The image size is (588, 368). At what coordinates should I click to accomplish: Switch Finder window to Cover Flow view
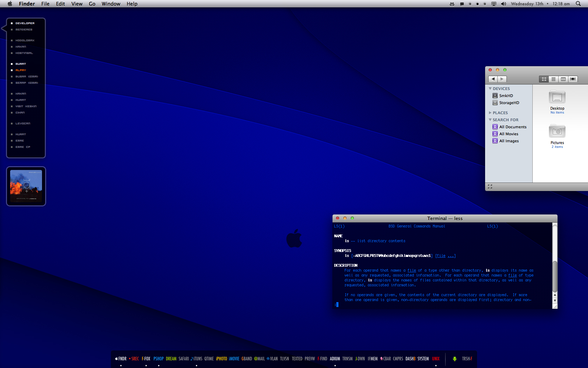coord(573,79)
